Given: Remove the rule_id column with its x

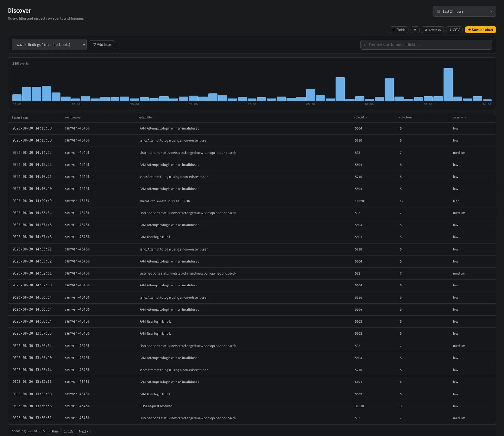Looking at the screenshot, I should [366, 118].
